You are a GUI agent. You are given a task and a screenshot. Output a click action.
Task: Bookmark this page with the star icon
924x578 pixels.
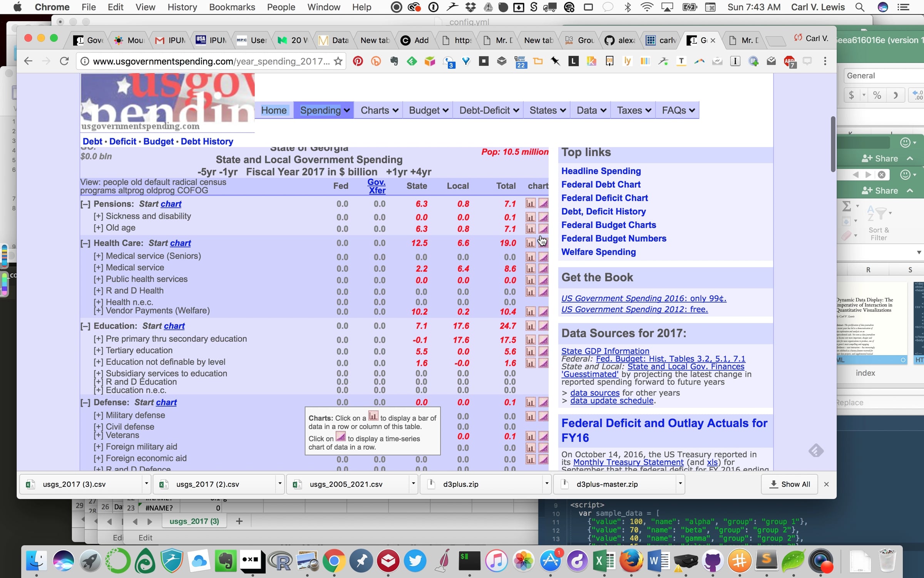click(338, 61)
